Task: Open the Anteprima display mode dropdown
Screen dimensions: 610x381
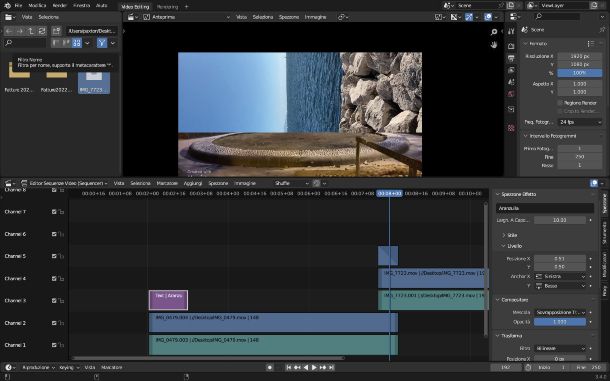Action: click(x=187, y=17)
